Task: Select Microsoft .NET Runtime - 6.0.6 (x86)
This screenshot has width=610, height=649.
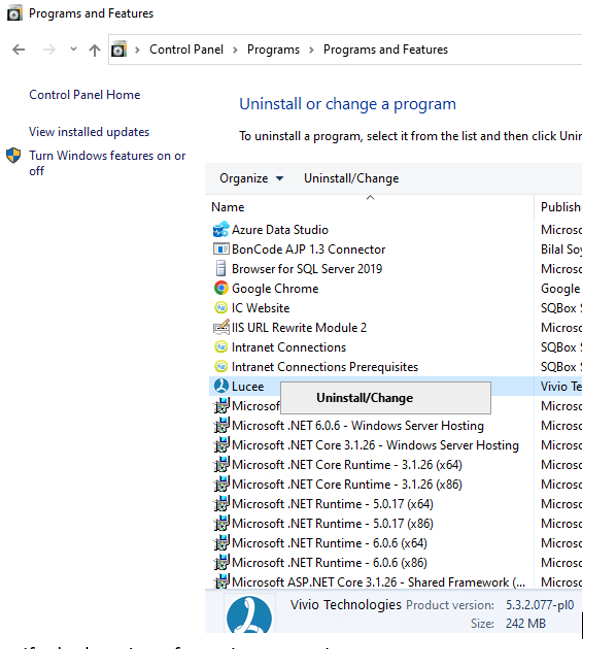Action: click(x=329, y=563)
